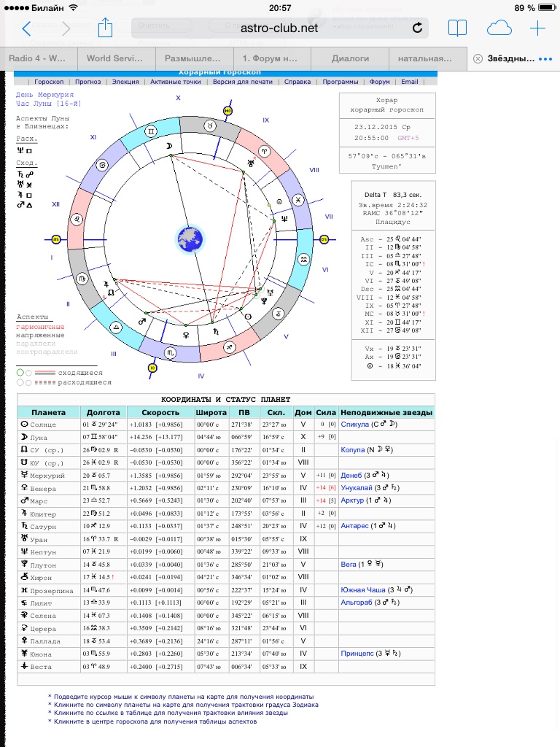The width and height of the screenshot is (560, 747).
Task: Click the yellow MC marker at top
Action: [x=228, y=111]
